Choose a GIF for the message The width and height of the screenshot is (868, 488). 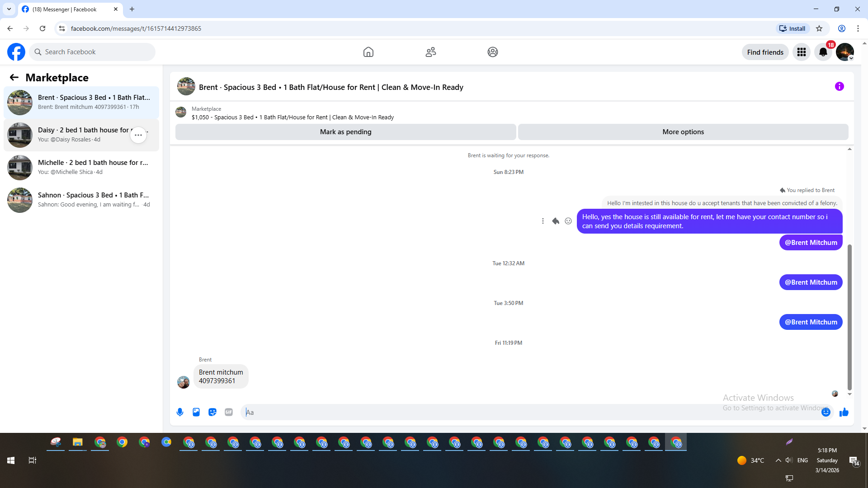tap(229, 412)
